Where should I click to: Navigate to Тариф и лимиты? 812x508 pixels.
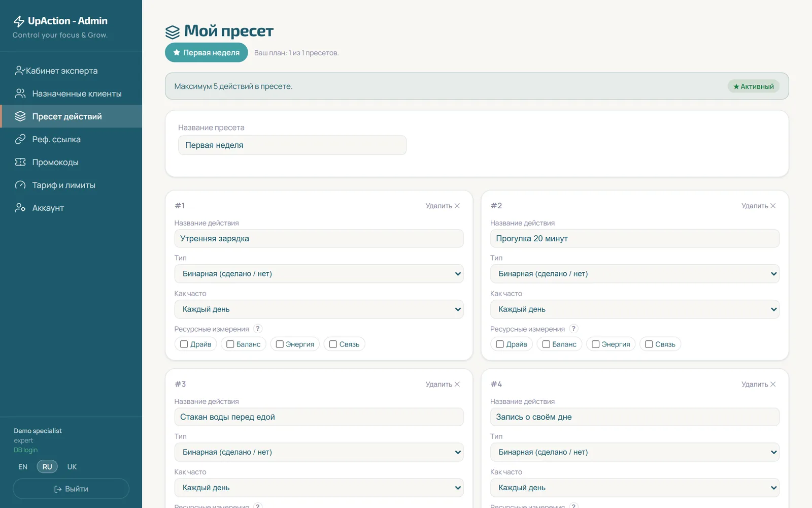point(71,185)
